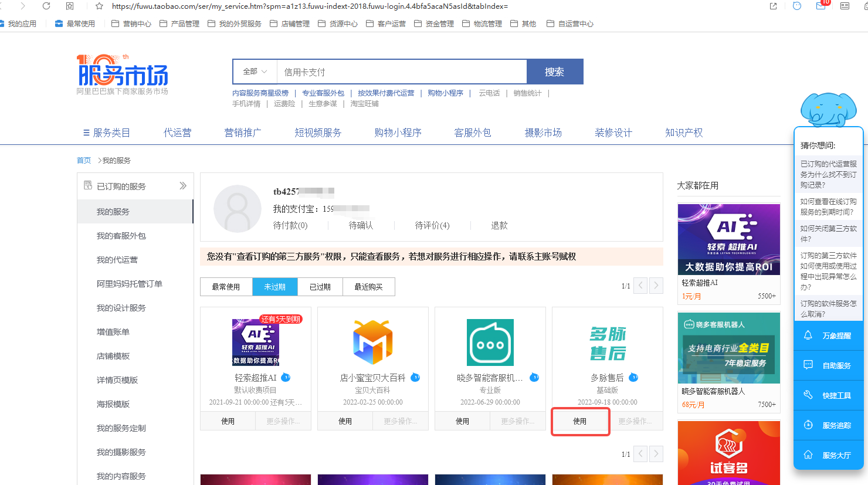868x485 pixels.
Task: Click the blue elephant mascot assistant
Action: (x=828, y=110)
